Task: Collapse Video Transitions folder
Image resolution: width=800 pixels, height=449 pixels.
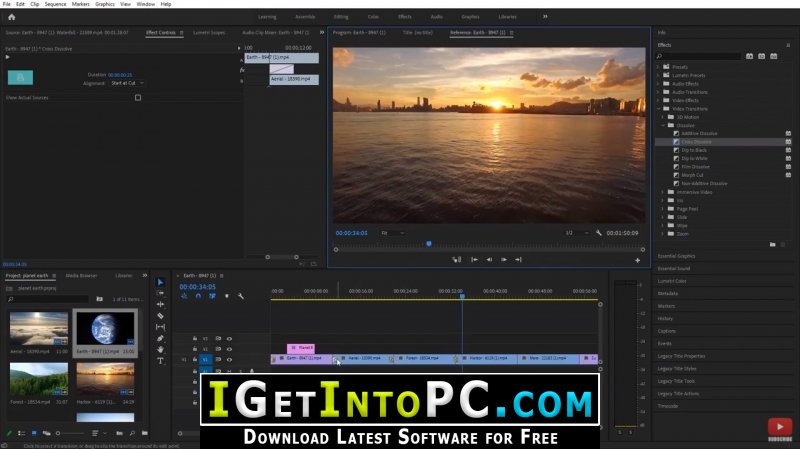Action: (x=659, y=109)
